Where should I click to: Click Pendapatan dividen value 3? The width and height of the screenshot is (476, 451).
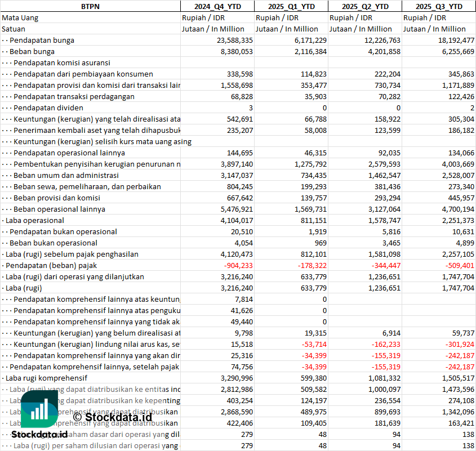(251, 108)
